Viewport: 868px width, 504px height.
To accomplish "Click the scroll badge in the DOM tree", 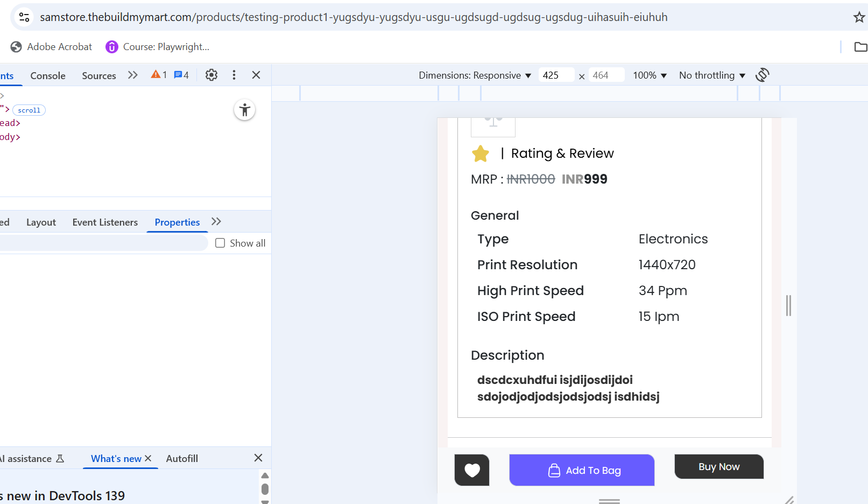I will tap(29, 110).
